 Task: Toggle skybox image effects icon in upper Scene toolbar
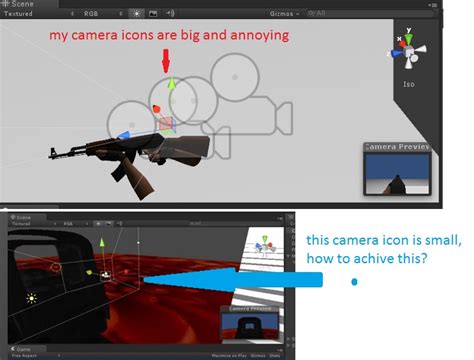(153, 14)
